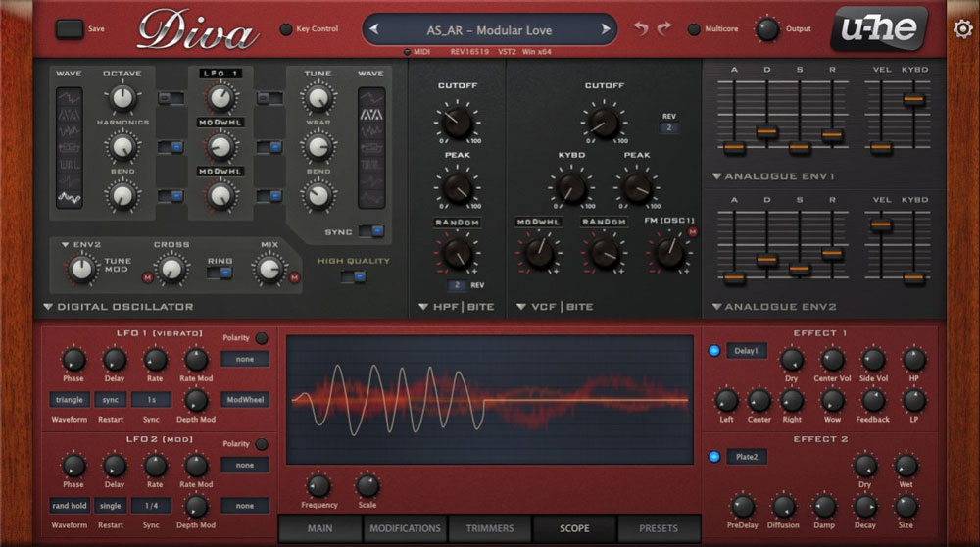Open the ANALOGUE ENV1 module menu
Viewport: 980px width, 547px height.
tap(774, 176)
